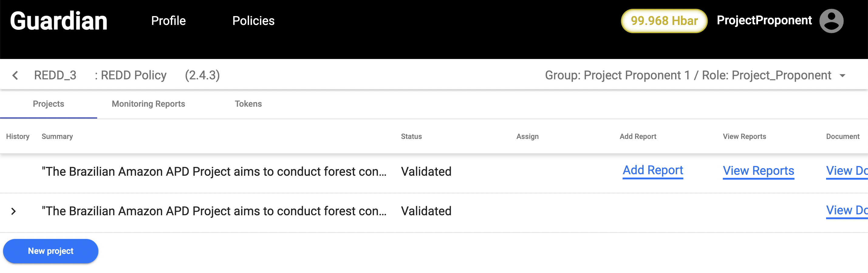Go back using the left arrow icon

coord(15,75)
